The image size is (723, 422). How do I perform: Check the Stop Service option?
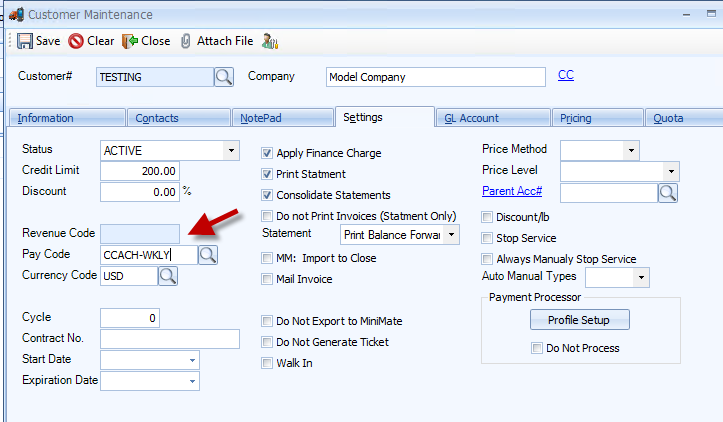point(487,238)
